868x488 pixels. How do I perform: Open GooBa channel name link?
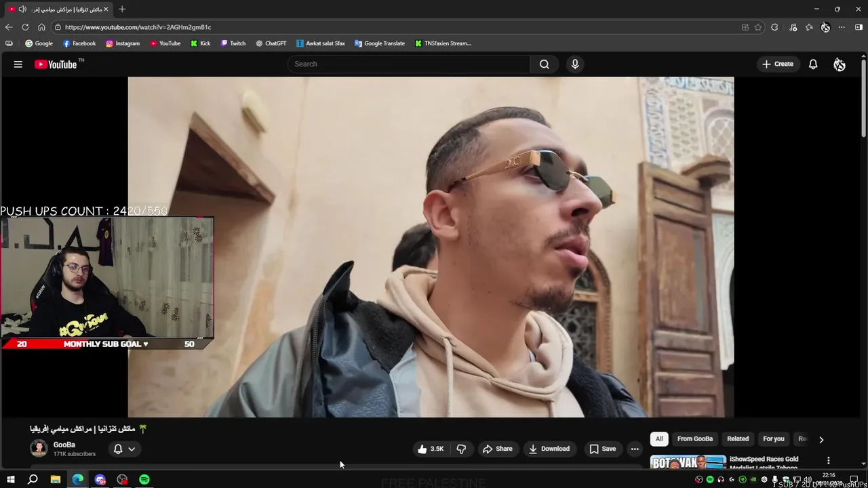[64, 445]
